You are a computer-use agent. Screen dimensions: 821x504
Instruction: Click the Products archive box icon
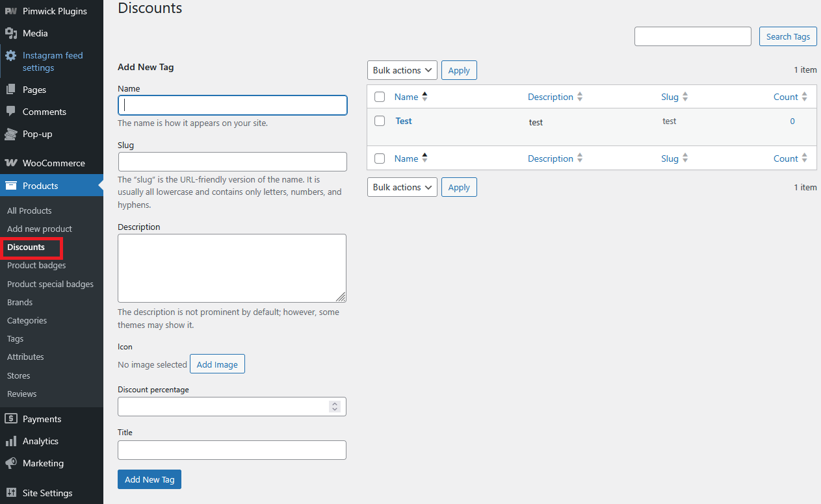(x=10, y=186)
